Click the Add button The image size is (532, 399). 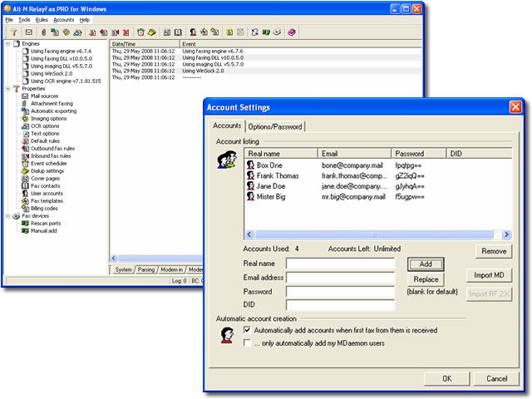pos(425,264)
